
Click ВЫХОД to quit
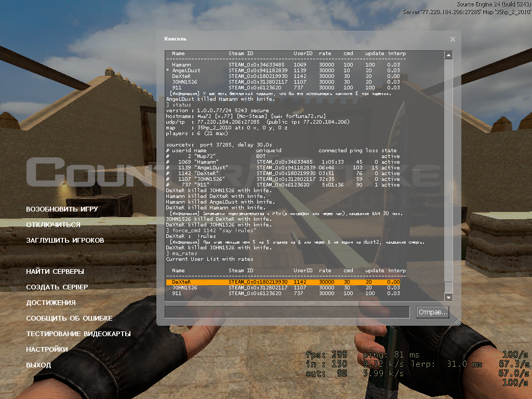[x=38, y=365]
